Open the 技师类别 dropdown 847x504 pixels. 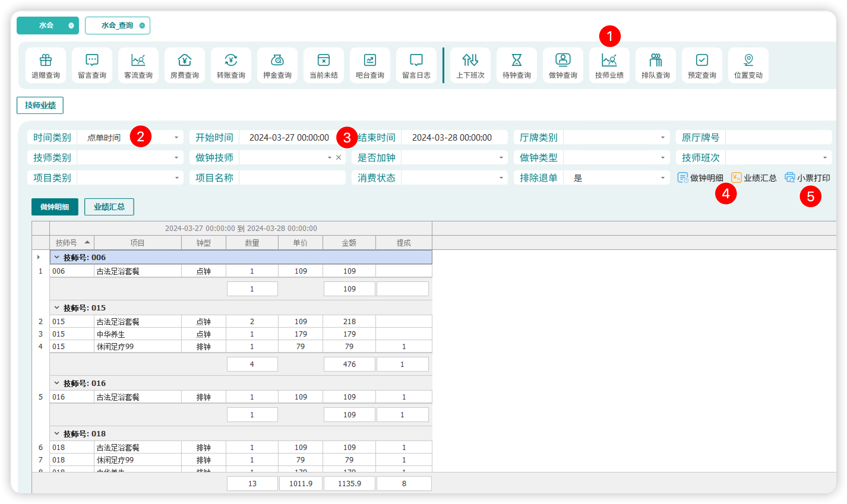176,158
